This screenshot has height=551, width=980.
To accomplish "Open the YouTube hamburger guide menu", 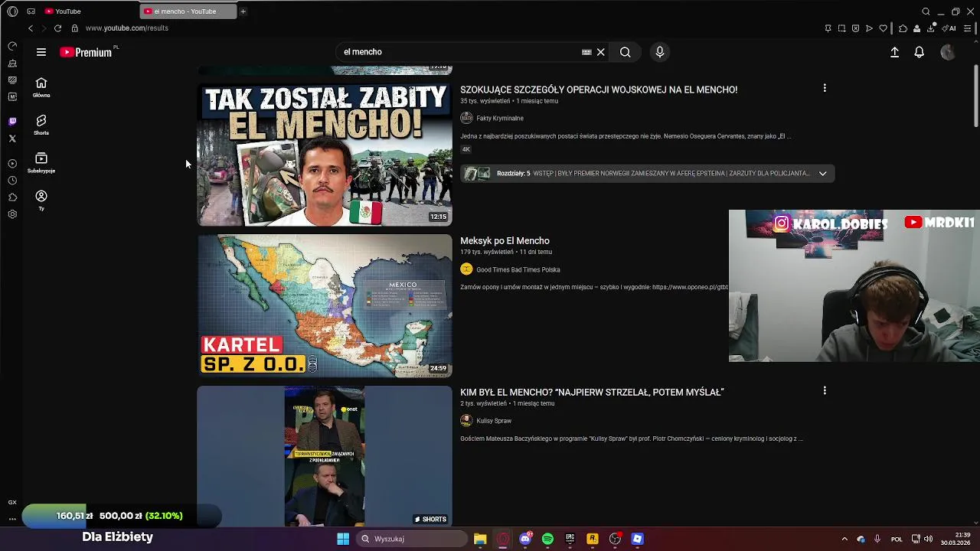I will (x=41, y=52).
